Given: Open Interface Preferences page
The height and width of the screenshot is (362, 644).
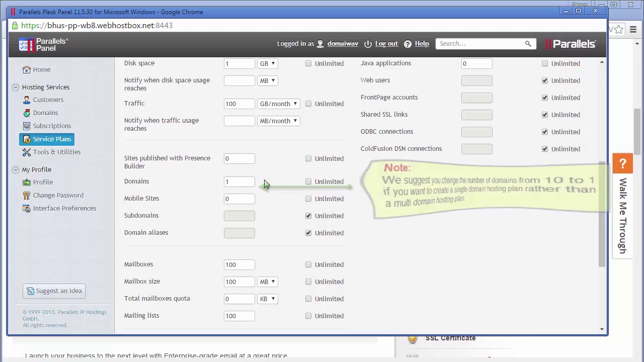Looking at the screenshot, I should tap(64, 208).
